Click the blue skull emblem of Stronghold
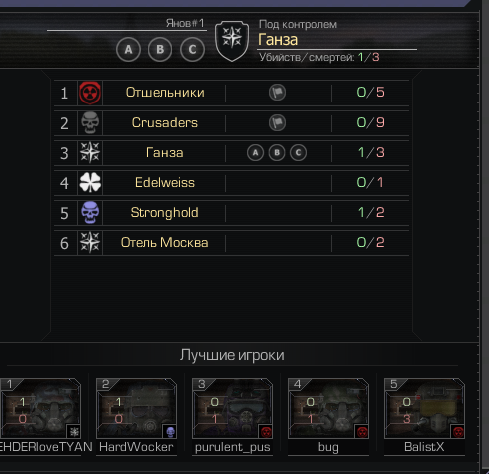 click(90, 212)
